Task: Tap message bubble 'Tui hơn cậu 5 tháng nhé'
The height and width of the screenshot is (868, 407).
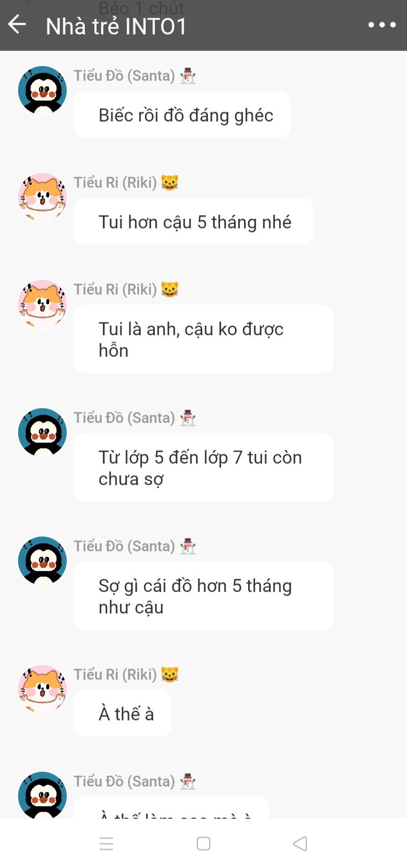Action: pyautogui.click(x=193, y=222)
